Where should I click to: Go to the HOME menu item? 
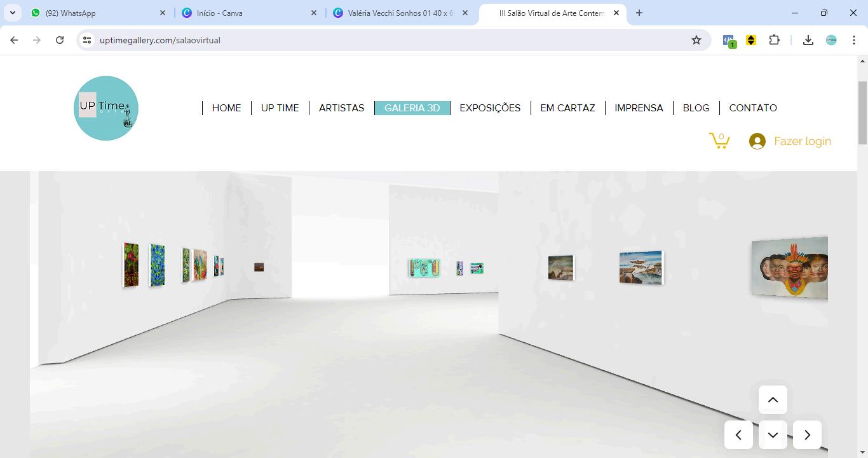tap(226, 108)
